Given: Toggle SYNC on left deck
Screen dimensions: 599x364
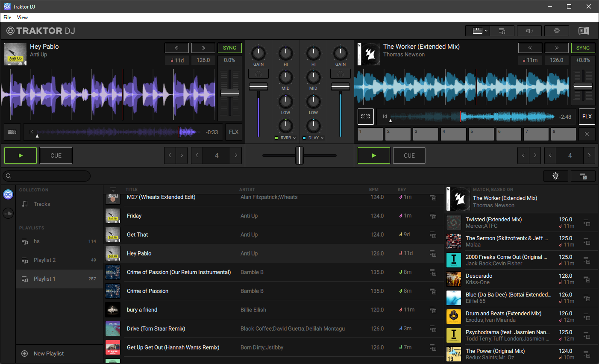Looking at the screenshot, I should (x=229, y=48).
